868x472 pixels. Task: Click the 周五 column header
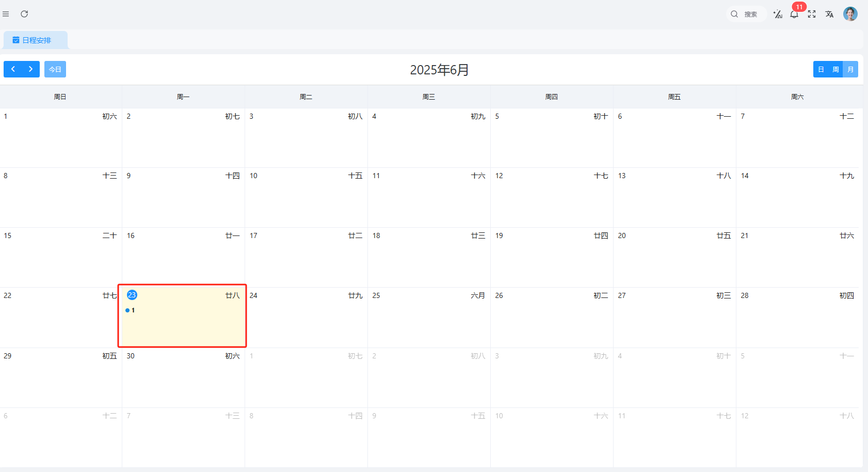tap(674, 97)
